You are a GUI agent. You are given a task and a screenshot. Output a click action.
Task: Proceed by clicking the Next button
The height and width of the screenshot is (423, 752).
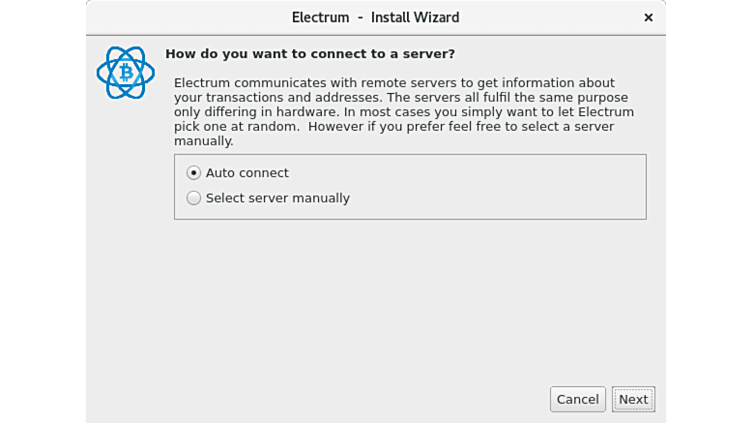click(x=633, y=399)
